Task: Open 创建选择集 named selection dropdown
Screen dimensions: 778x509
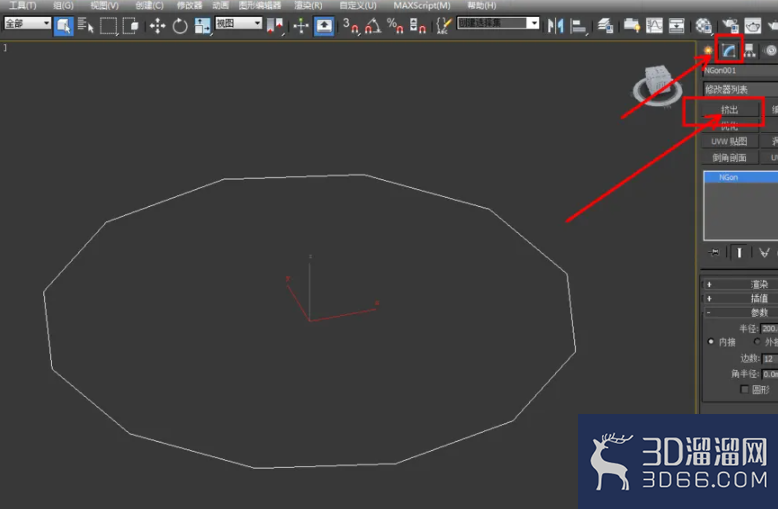Action: pyautogui.click(x=498, y=23)
